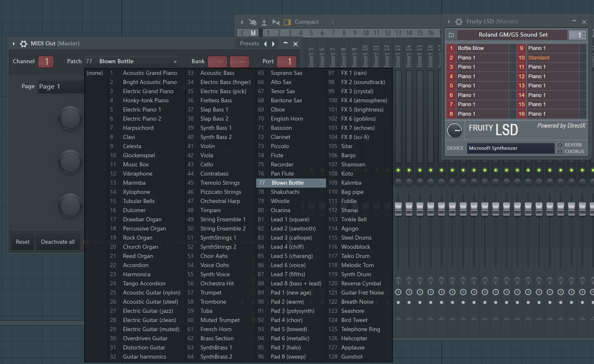
Task: Click the mixer speaker-shaped toolbar icon
Action: click(276, 22)
